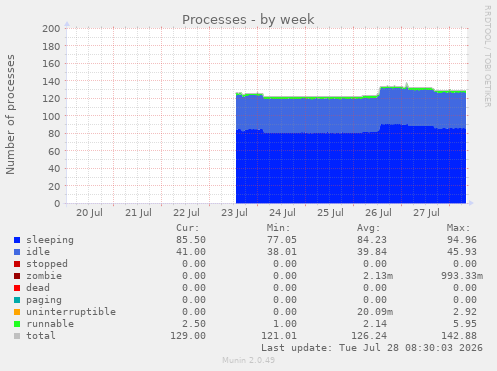This screenshot has height=371, width=497.
Task: Click the '27 Jul' x-axis date label
Action: tap(426, 213)
